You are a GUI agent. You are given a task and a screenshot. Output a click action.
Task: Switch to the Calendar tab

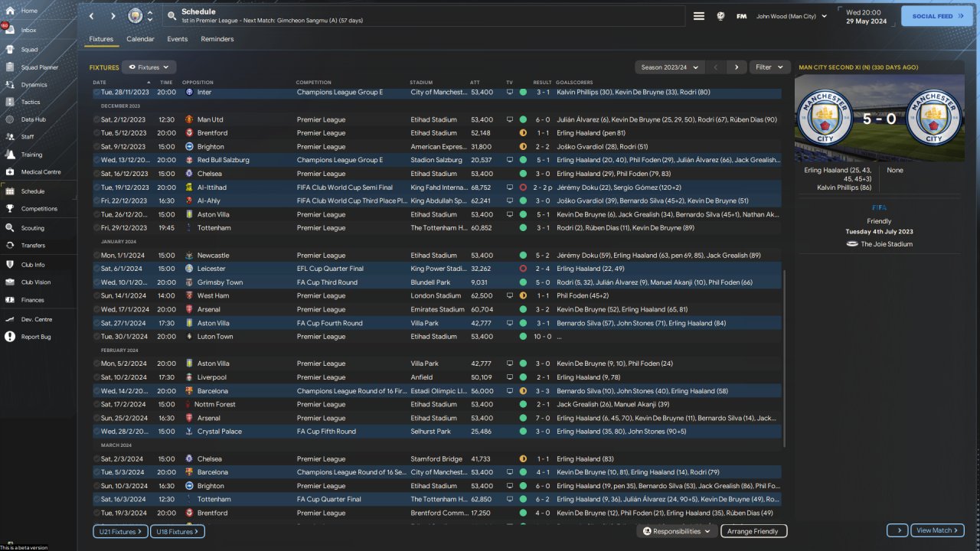pos(140,39)
